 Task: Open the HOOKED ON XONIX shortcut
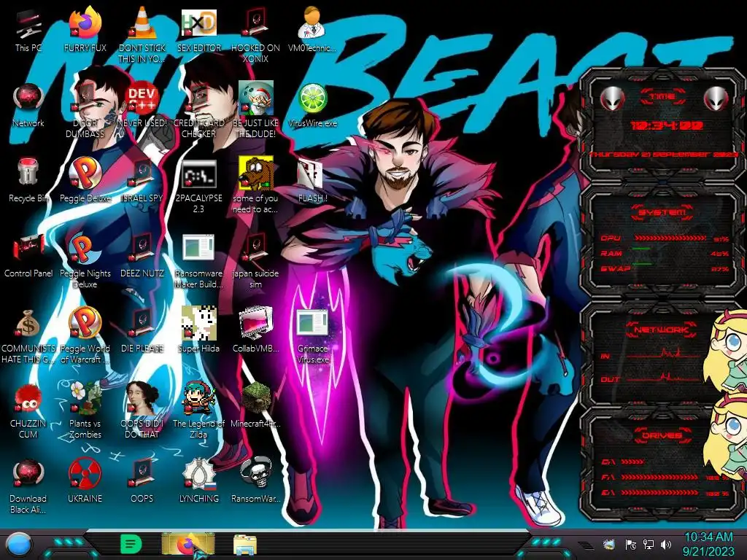coord(255,34)
